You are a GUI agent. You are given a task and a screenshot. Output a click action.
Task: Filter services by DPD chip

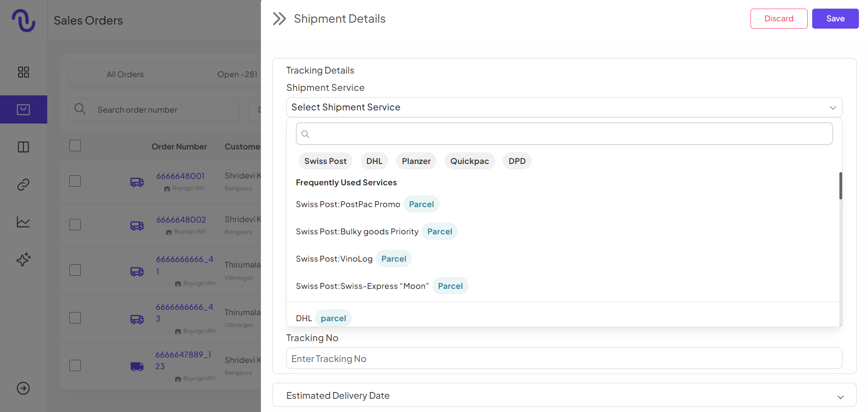pos(517,161)
